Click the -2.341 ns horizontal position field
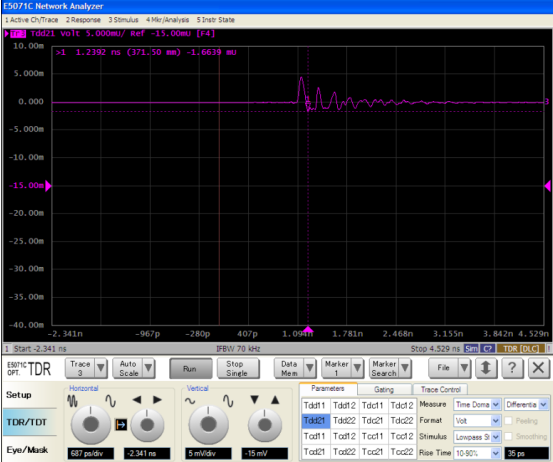This screenshot has height=462, width=553. point(147,453)
